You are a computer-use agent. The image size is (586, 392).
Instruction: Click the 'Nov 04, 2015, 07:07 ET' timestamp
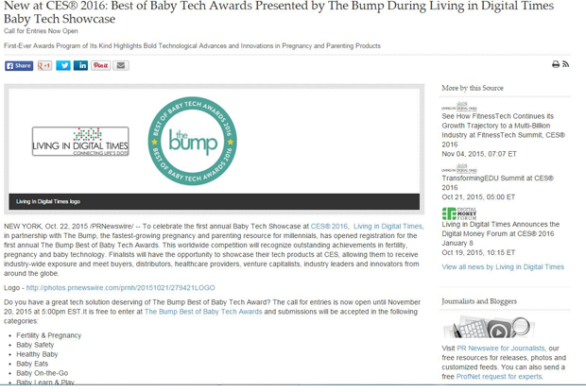point(479,154)
